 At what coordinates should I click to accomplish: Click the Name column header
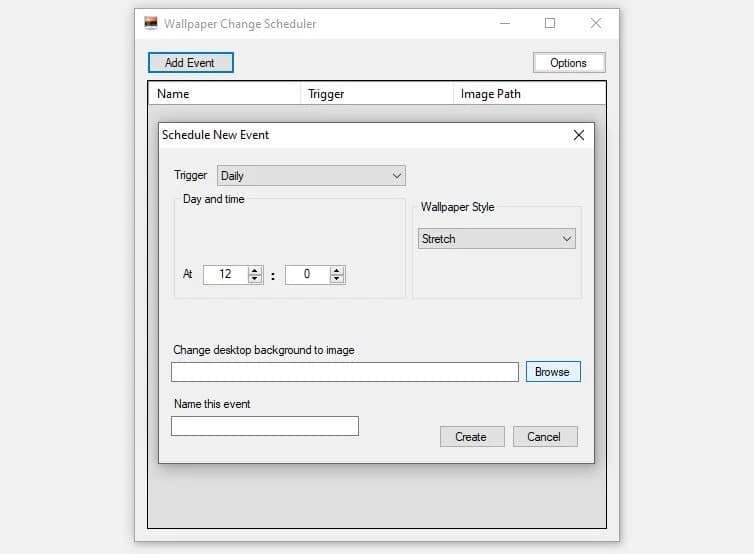[224, 94]
